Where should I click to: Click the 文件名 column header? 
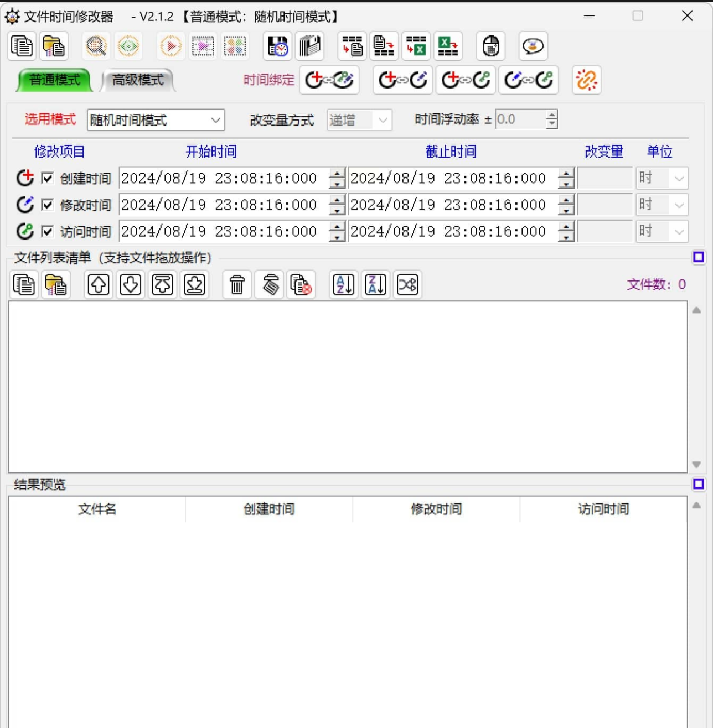point(97,509)
